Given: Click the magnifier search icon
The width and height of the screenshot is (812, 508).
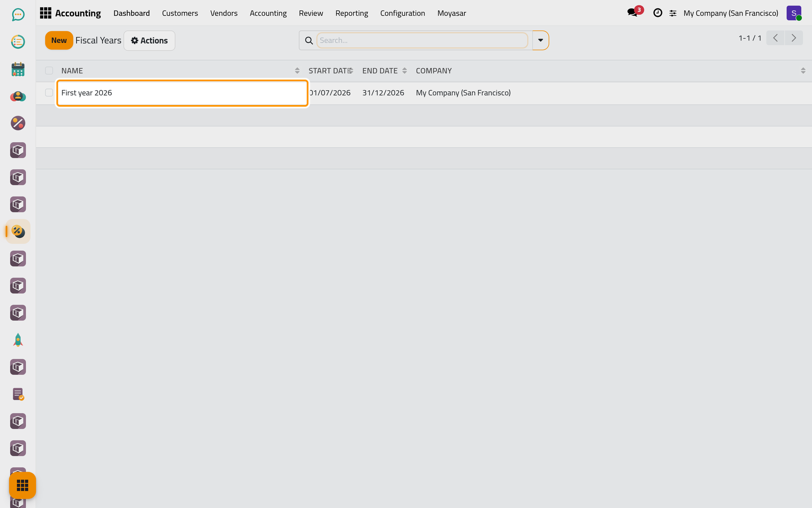Looking at the screenshot, I should click(309, 41).
